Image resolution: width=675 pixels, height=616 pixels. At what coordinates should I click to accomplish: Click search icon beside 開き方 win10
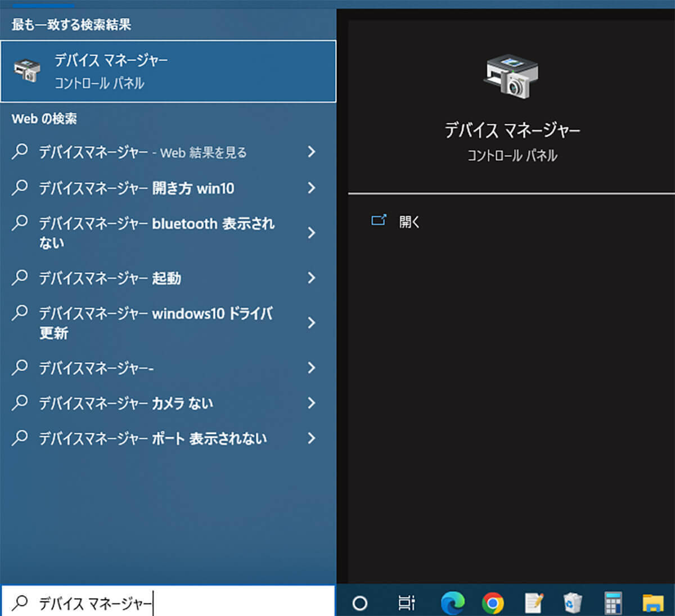click(x=20, y=187)
